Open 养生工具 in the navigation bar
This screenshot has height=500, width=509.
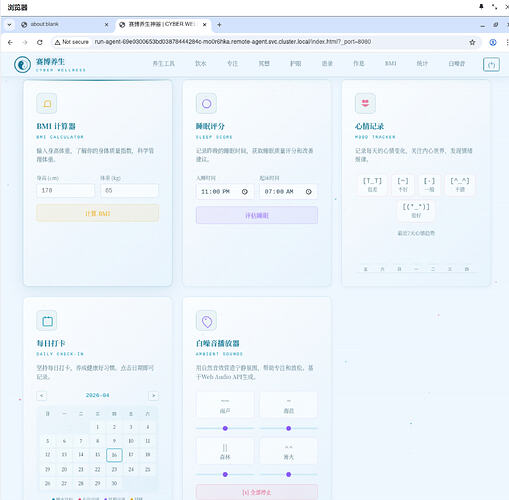pos(163,64)
